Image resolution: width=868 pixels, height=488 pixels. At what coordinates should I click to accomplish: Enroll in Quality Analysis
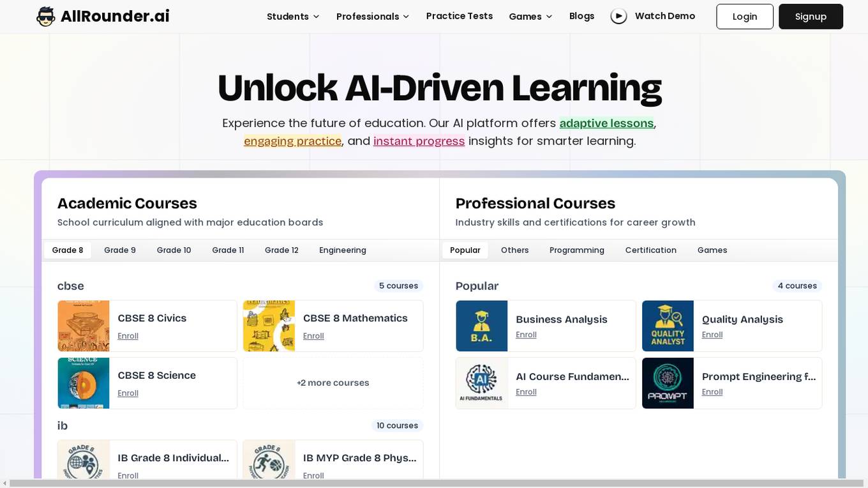coord(712,335)
